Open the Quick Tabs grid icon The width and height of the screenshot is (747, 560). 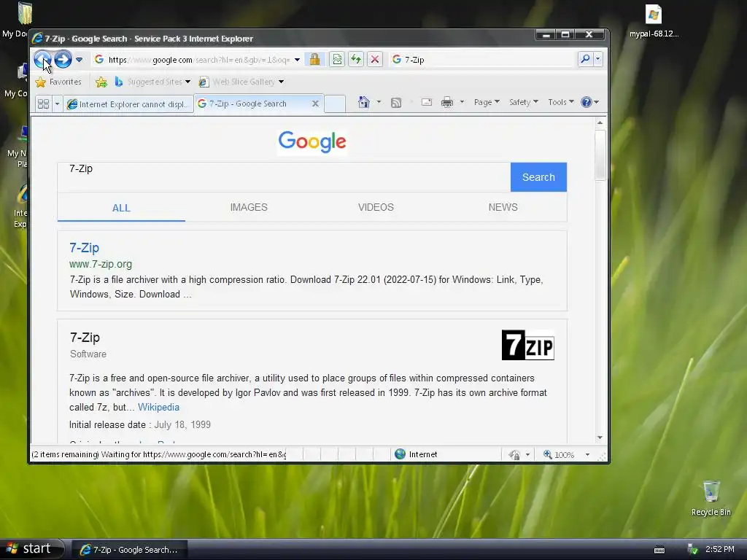pos(43,104)
